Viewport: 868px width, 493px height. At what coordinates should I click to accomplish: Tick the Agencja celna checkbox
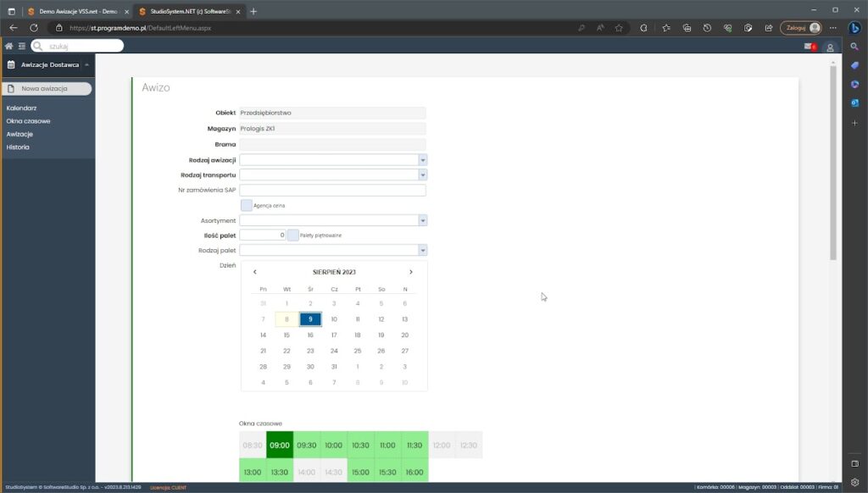click(247, 205)
